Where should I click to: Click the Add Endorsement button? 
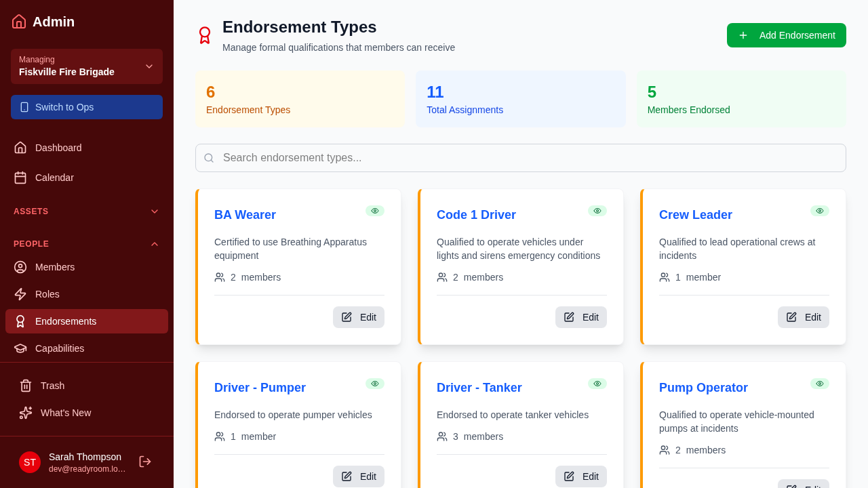pos(787,35)
